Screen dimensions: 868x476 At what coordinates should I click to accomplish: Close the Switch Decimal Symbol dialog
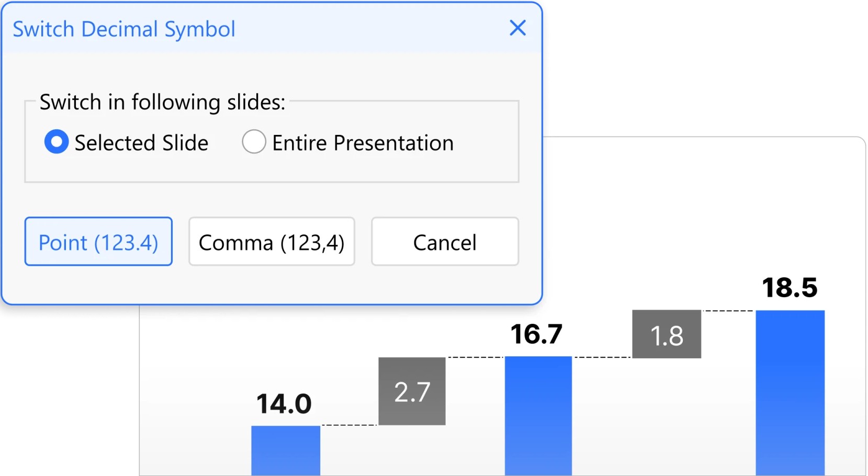[517, 28]
